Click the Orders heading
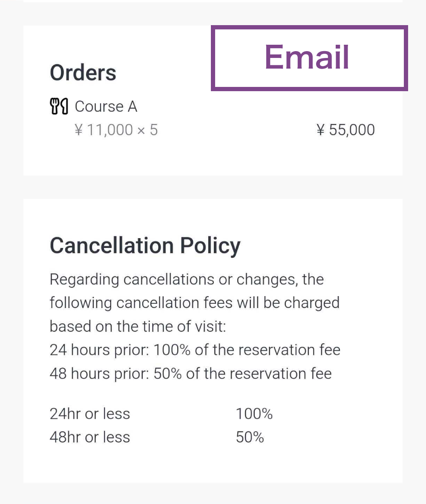This screenshot has width=426, height=504. 83,72
